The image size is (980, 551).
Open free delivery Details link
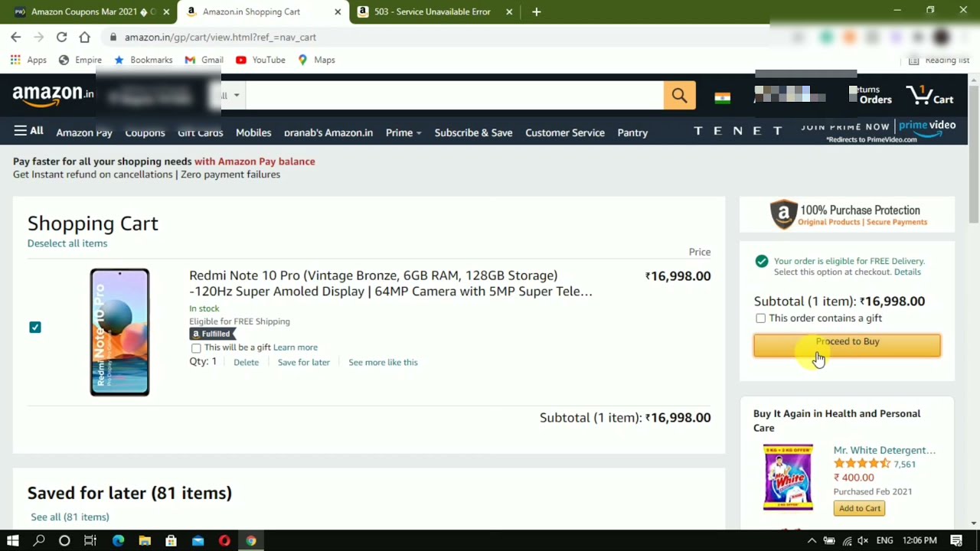[x=907, y=272]
